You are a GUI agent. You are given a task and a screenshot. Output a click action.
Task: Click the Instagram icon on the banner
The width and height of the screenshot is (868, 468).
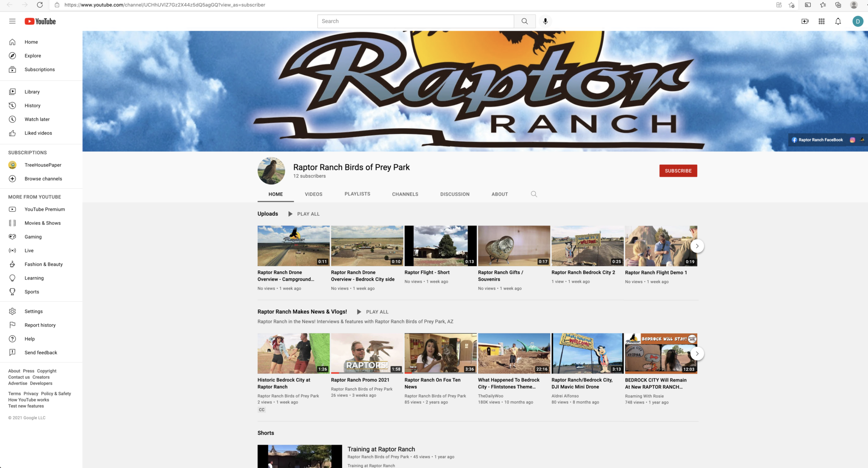(852, 139)
